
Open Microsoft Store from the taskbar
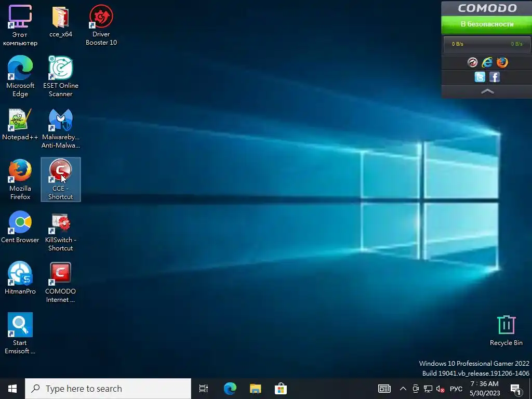tap(281, 389)
